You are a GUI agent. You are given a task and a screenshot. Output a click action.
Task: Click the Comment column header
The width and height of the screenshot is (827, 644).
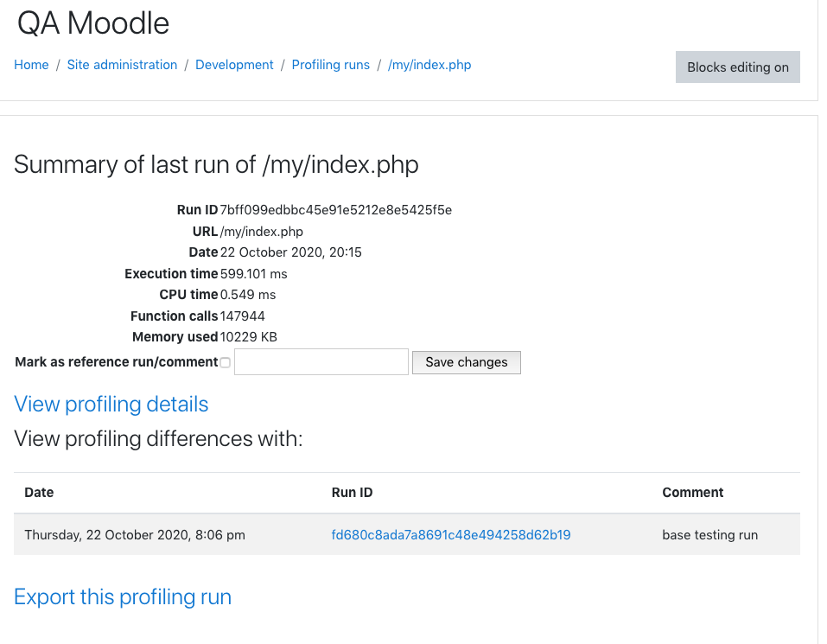(692, 493)
